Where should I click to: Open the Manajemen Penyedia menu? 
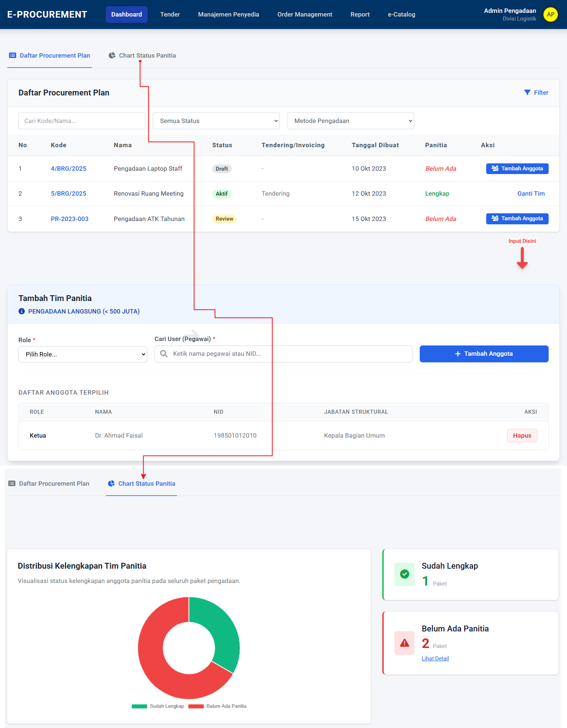click(x=228, y=14)
